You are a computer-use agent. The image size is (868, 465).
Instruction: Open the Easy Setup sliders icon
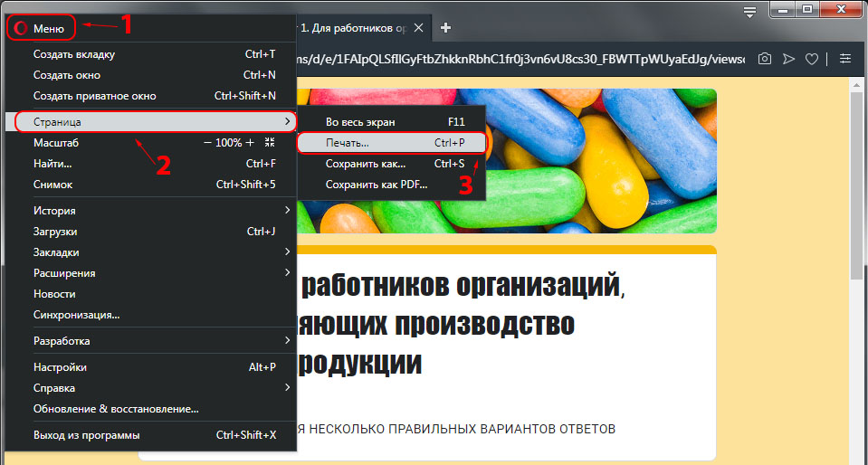[845, 59]
